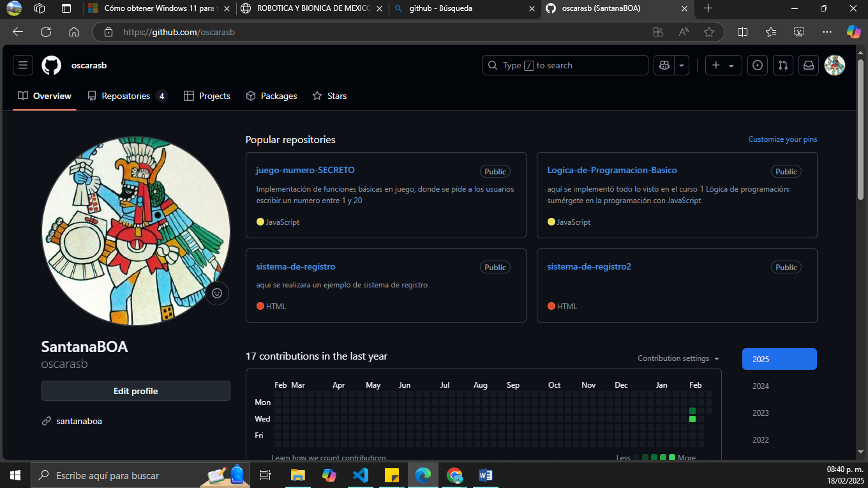868x488 pixels.
Task: Click the large profile picture
Action: coord(135,231)
